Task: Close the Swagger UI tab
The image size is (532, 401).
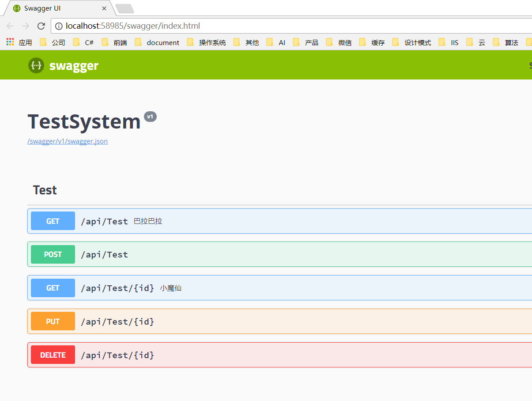Action: point(104,8)
